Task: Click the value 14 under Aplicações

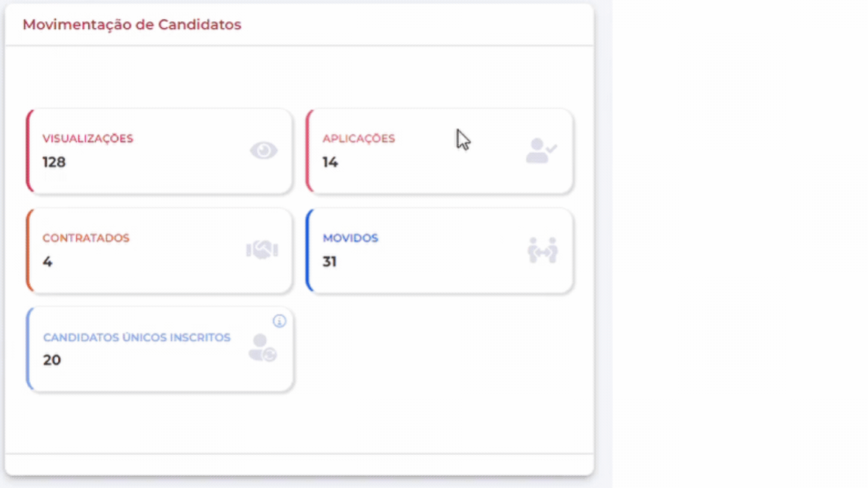Action: (331, 161)
